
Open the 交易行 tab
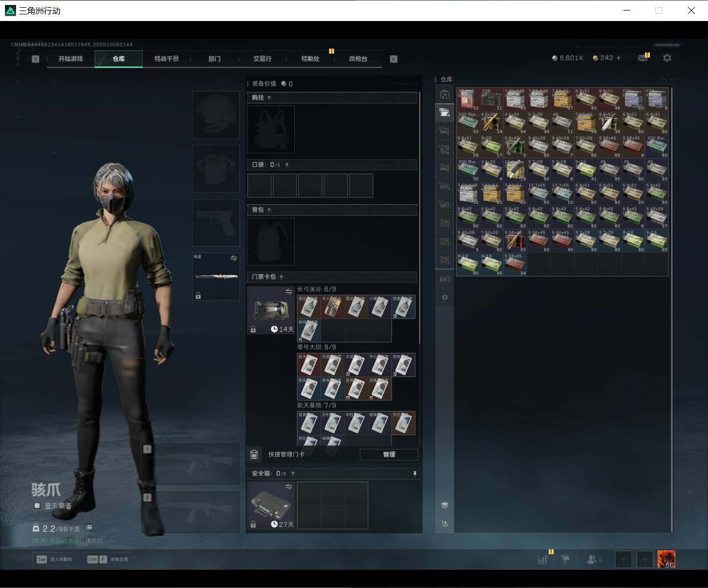pos(262,59)
